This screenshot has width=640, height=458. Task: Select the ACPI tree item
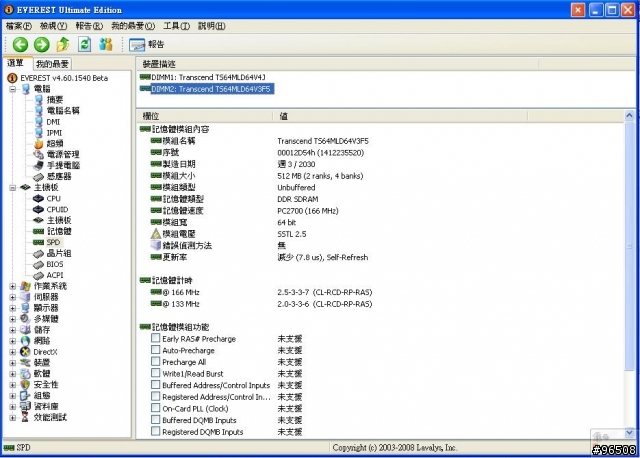coord(55,275)
